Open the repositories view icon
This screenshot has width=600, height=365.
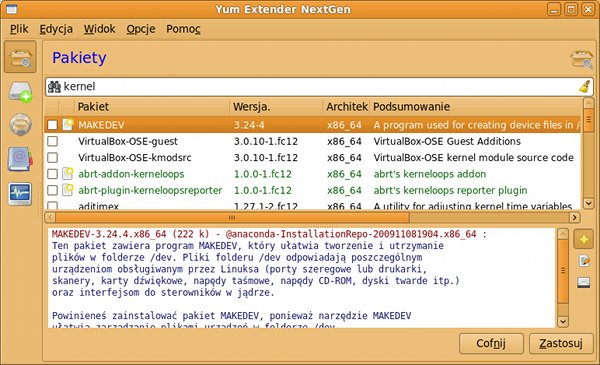coord(20,158)
